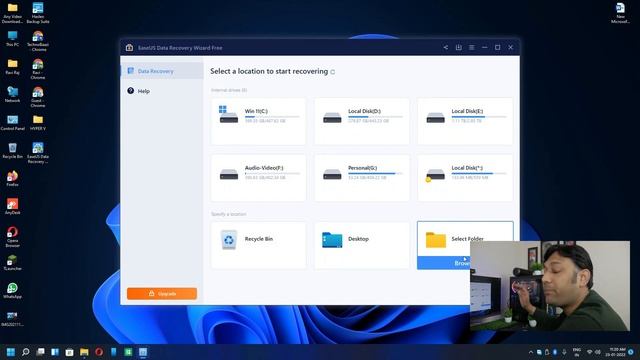Pick the Desktop location in EaseUS
The image size is (640, 360).
(x=362, y=245)
